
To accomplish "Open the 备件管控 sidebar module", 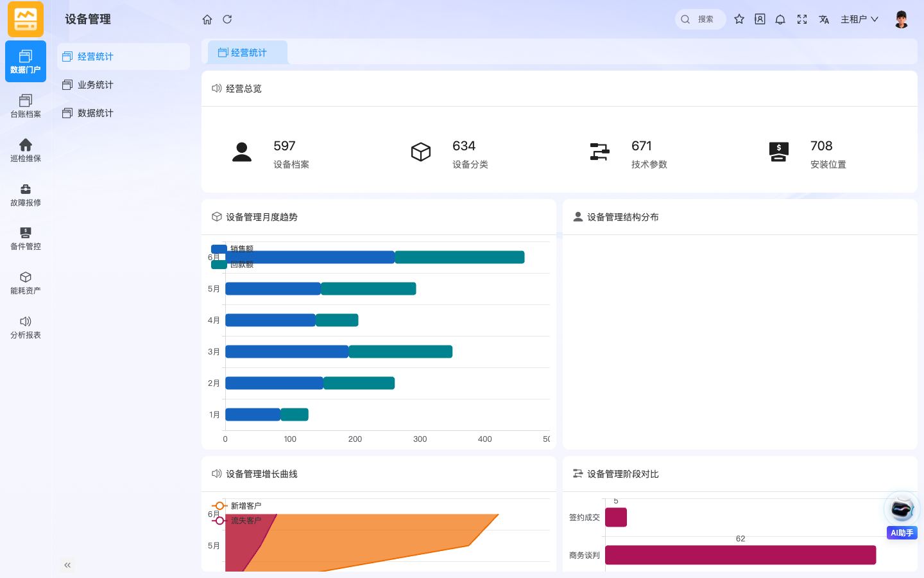I will click(x=26, y=238).
